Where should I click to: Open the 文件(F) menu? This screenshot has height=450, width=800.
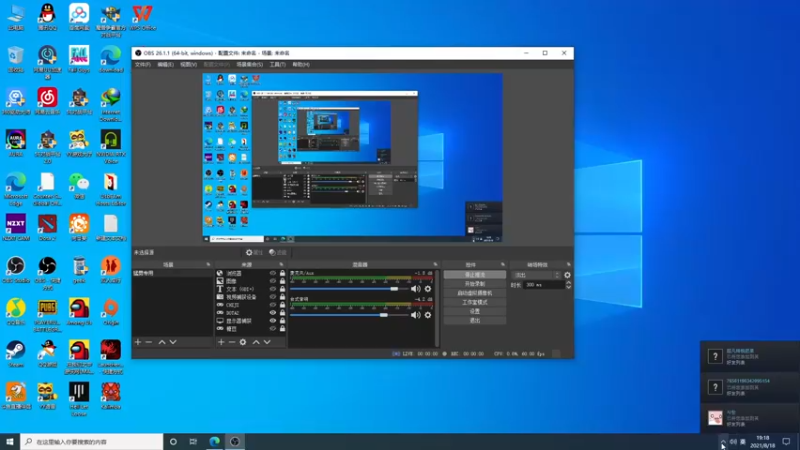point(143,65)
